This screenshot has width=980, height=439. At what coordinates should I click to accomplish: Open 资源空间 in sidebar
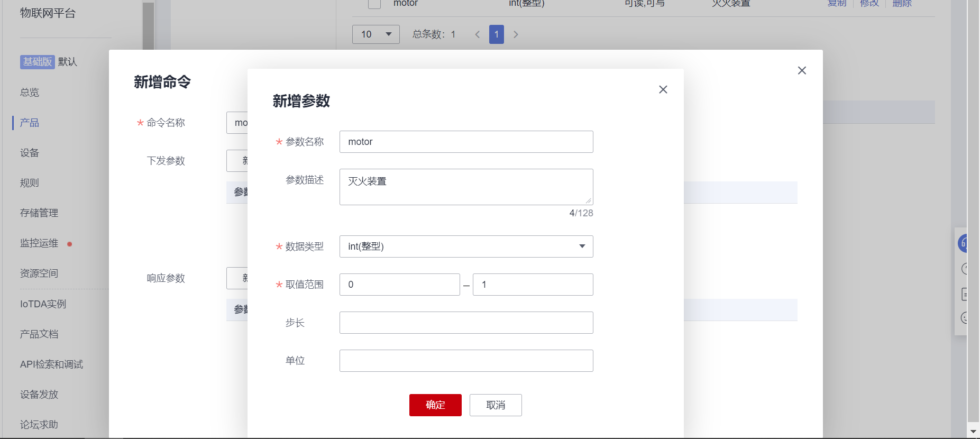click(39, 273)
